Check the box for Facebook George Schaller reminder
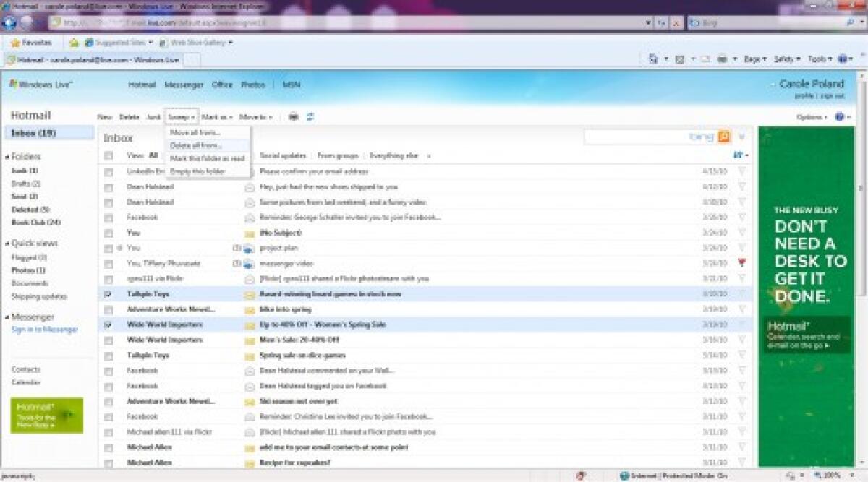Screen dimensions: 868x482 click(x=109, y=218)
